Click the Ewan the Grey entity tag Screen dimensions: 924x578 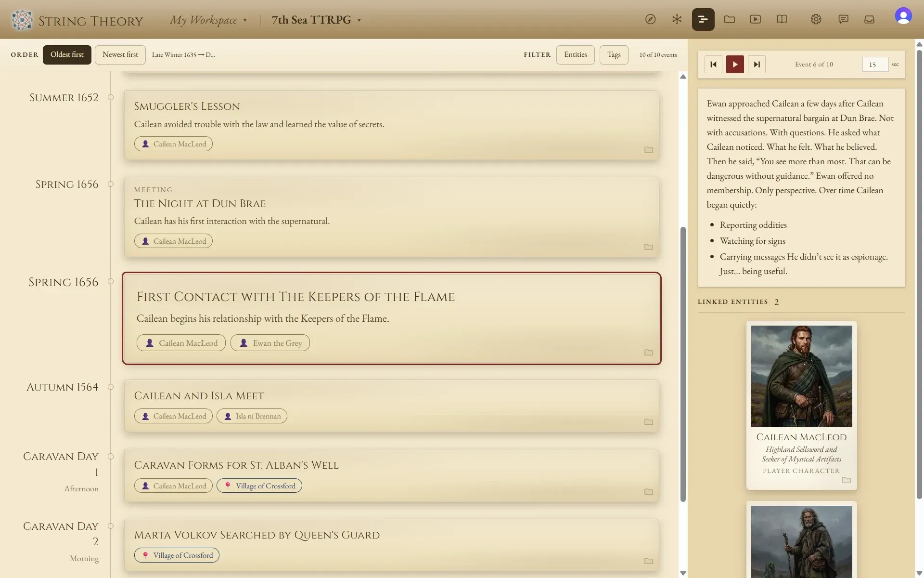tap(270, 343)
